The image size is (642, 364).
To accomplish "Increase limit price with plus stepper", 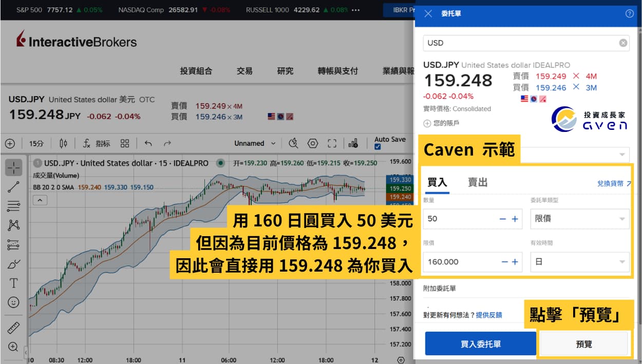I will coord(515,262).
